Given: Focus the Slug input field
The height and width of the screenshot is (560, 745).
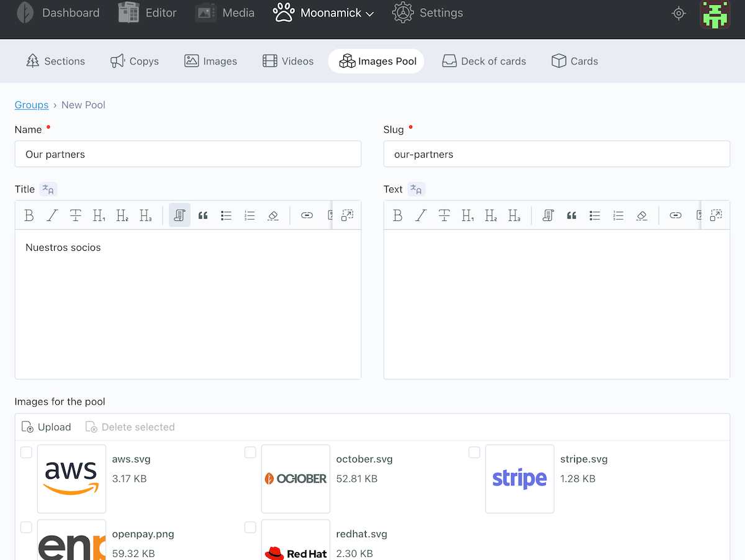Looking at the screenshot, I should [557, 154].
